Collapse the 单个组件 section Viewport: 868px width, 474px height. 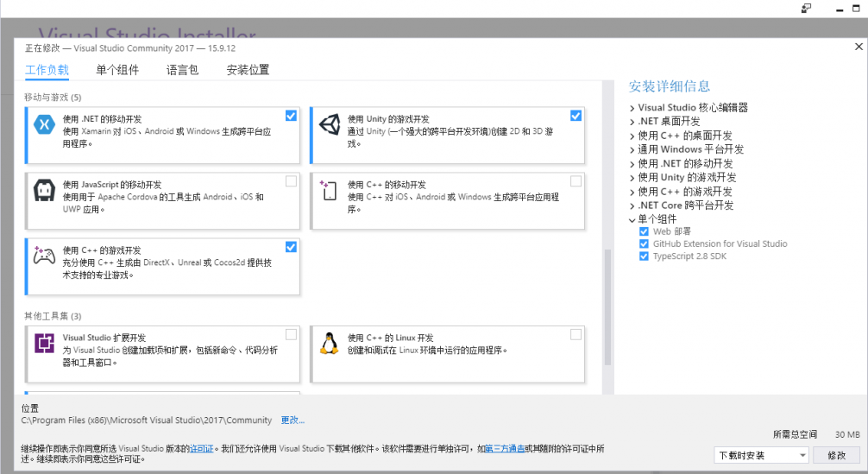pos(632,220)
